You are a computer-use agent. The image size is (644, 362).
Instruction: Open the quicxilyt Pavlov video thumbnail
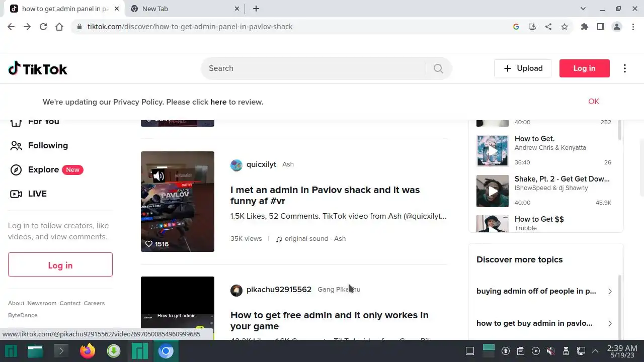pyautogui.click(x=178, y=202)
